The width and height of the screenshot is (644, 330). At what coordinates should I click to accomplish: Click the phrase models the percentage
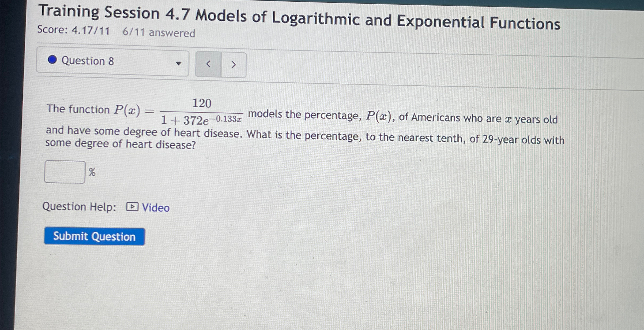(303, 115)
